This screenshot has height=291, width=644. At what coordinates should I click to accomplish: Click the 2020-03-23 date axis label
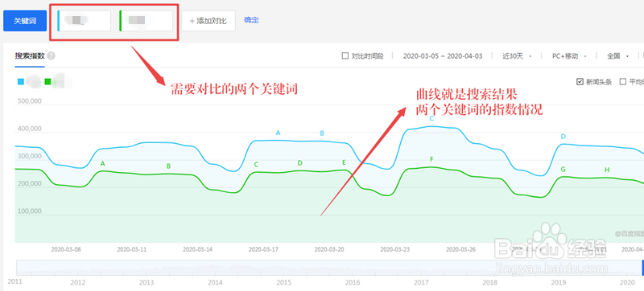tap(395, 249)
